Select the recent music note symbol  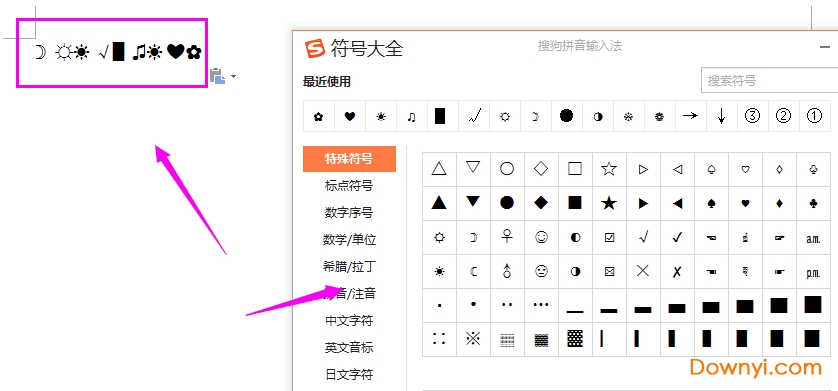tap(412, 116)
